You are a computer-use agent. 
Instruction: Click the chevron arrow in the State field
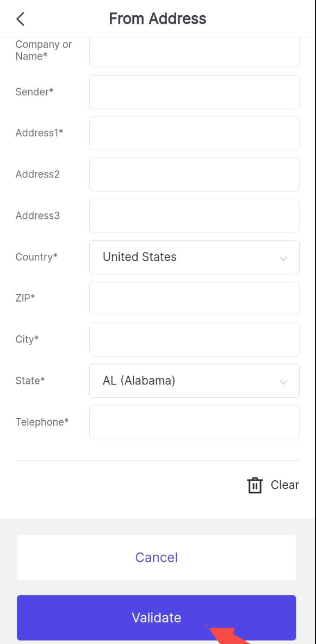click(283, 382)
